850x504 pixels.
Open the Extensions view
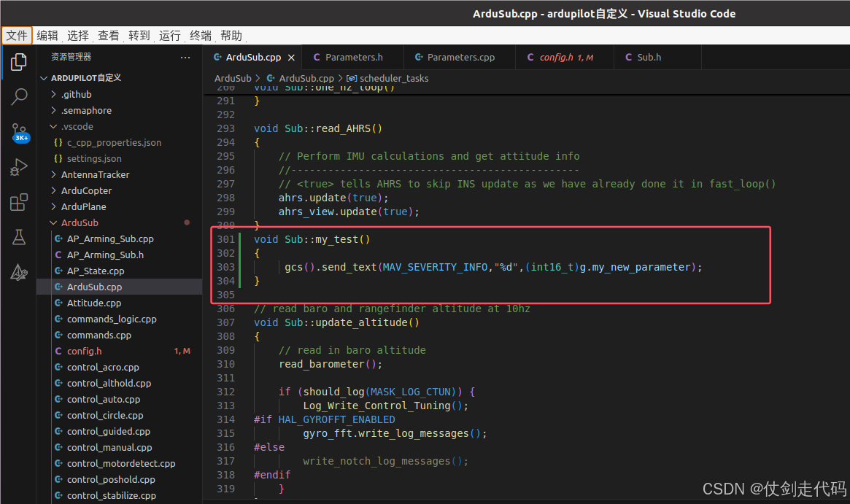pos(18,202)
